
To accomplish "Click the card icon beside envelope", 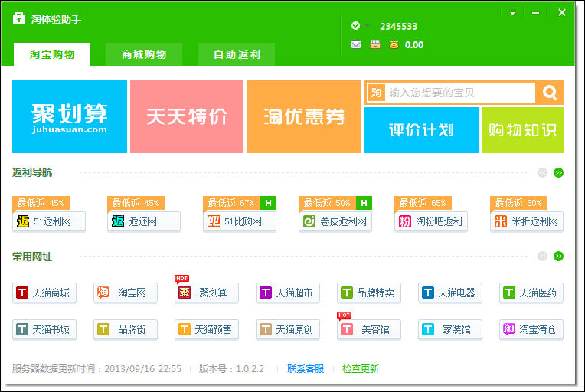I will point(375,44).
